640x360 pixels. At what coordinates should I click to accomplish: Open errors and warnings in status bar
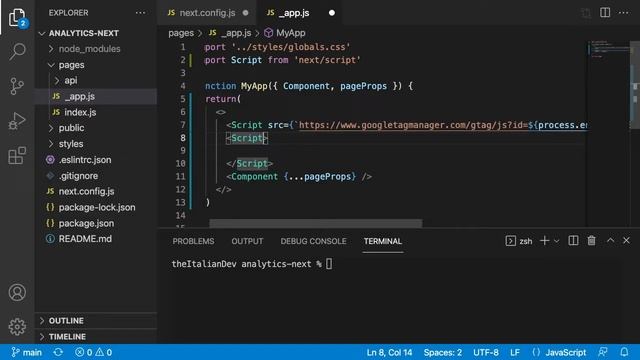coord(93,352)
